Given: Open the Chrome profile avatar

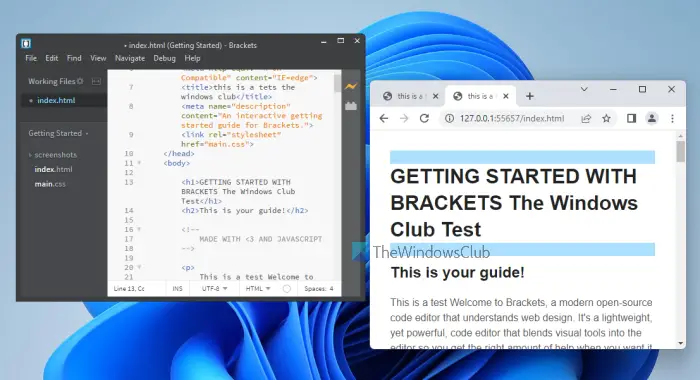Looking at the screenshot, I should coord(652,118).
